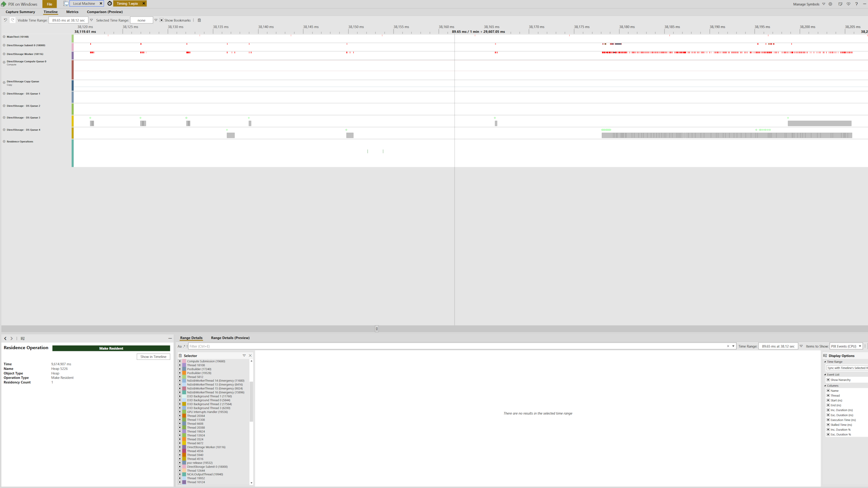The width and height of the screenshot is (868, 488).
Task: Uncheck pso-release (19532) thread checkbox
Action: pyautogui.click(x=180, y=463)
